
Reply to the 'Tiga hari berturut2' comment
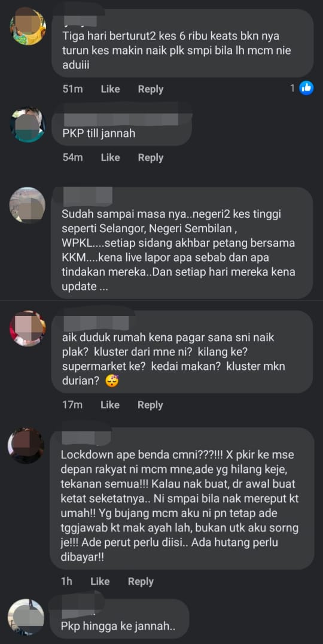pos(151,89)
